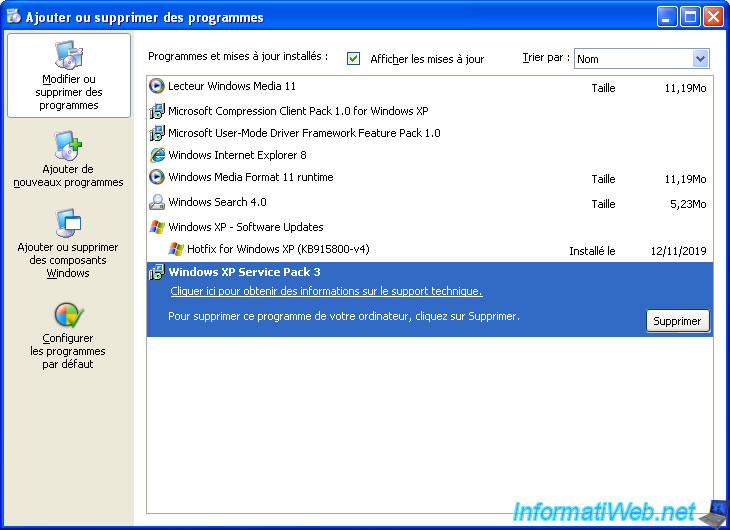Image resolution: width=730 pixels, height=530 pixels.
Task: Open the support technique information link
Action: (326, 291)
